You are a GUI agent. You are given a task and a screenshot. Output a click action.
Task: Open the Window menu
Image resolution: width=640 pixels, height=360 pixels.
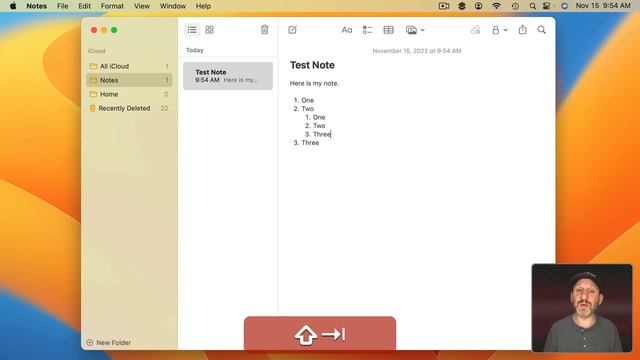(x=173, y=6)
